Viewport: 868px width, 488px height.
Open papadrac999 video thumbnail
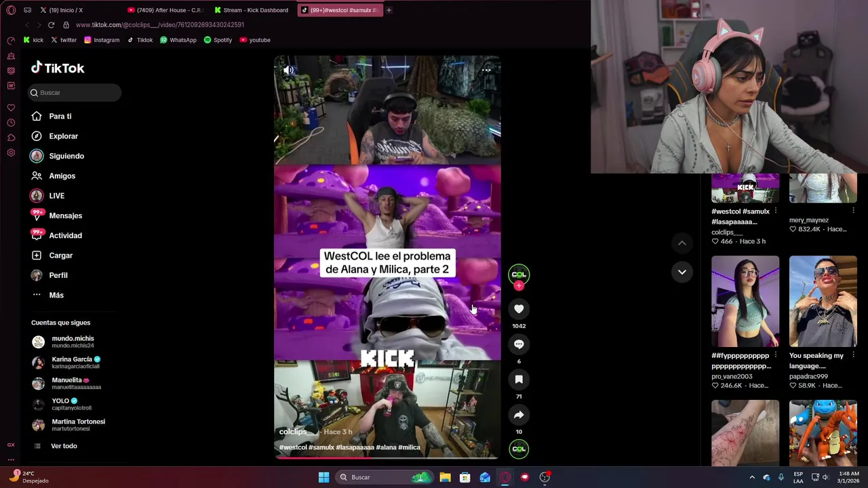tap(823, 301)
